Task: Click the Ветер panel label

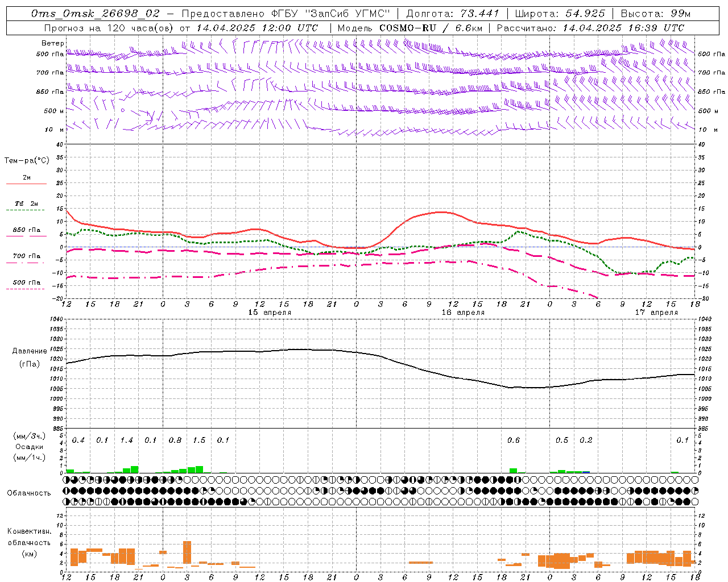Action: [x=52, y=43]
